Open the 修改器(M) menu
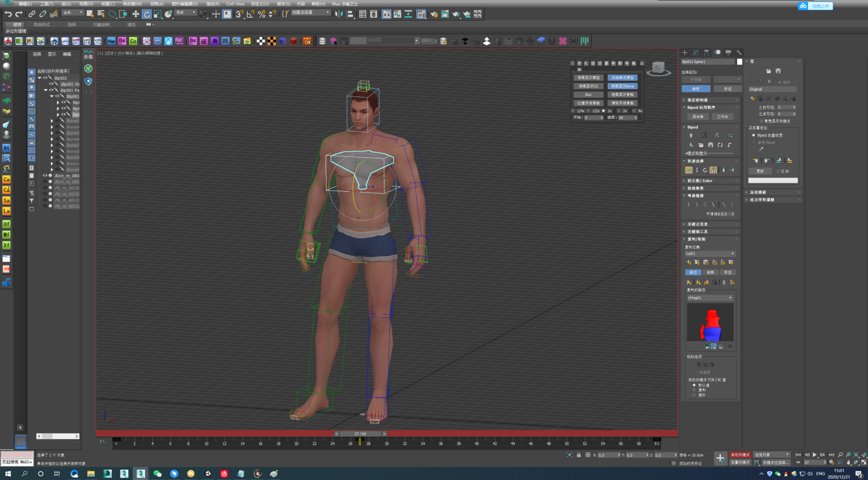Image resolution: width=868 pixels, height=480 pixels. pyautogui.click(x=132, y=4)
